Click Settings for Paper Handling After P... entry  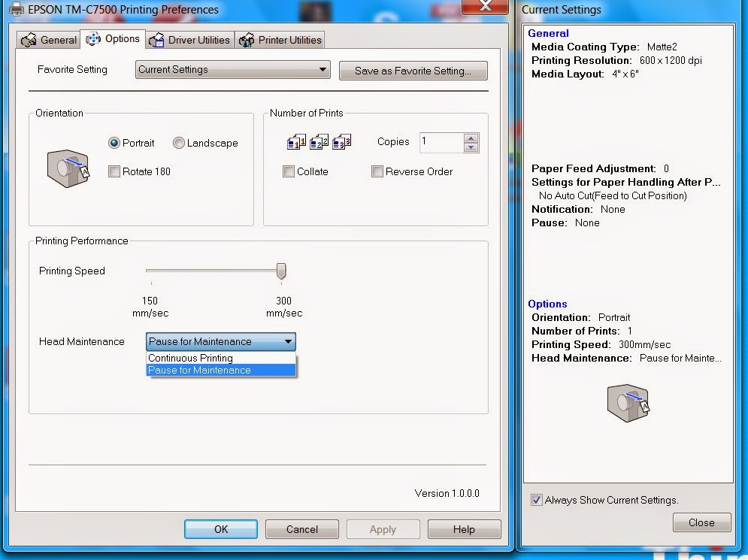[626, 182]
